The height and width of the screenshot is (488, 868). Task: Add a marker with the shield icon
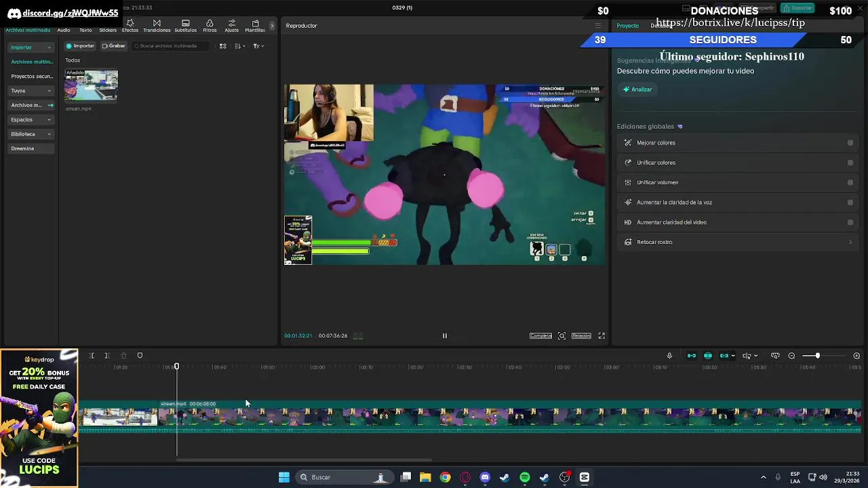click(x=140, y=356)
